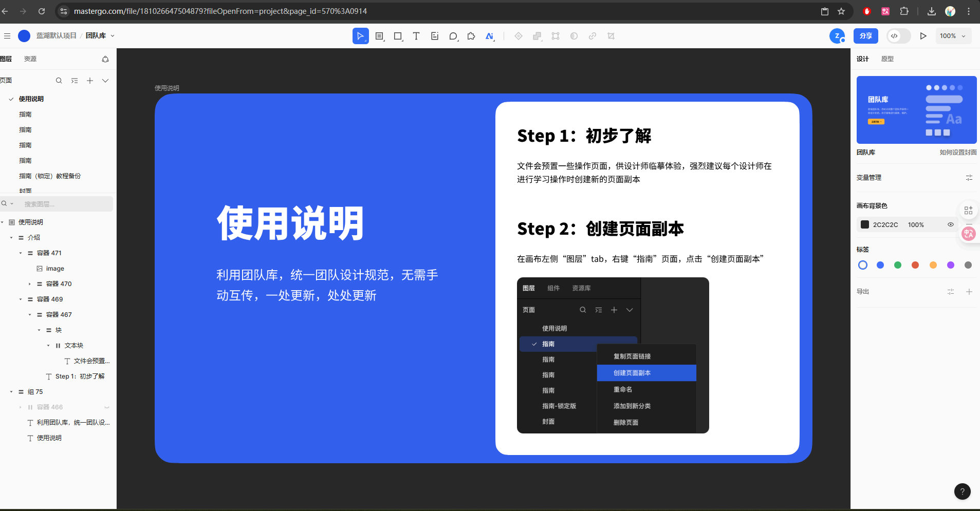Click the 2C2C2C canvas background color swatch
Viewport: 980px width, 511px height.
click(865, 224)
